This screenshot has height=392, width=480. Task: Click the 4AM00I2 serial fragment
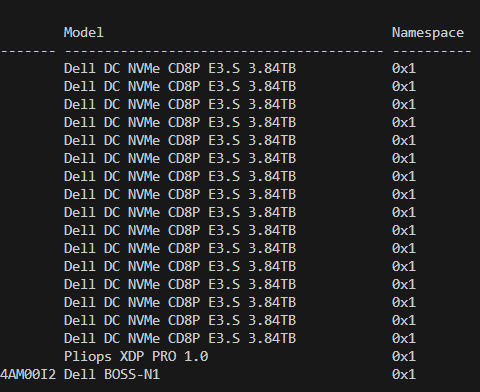[28, 374]
